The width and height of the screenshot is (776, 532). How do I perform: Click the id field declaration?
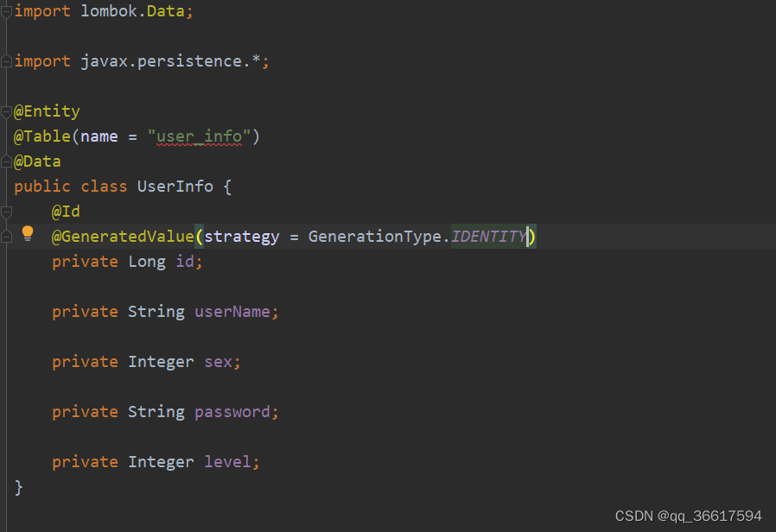tap(187, 261)
